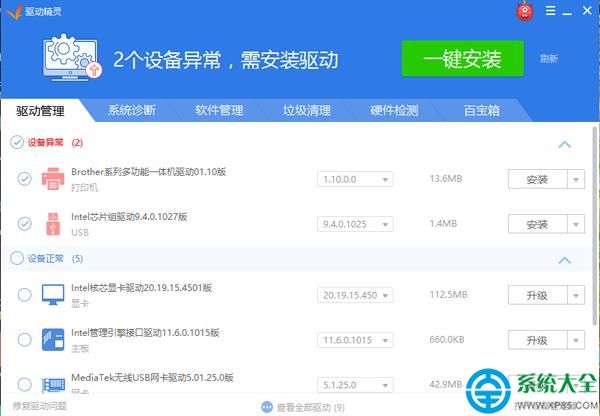Collapse the 设备正常 section chevron

pos(564,260)
